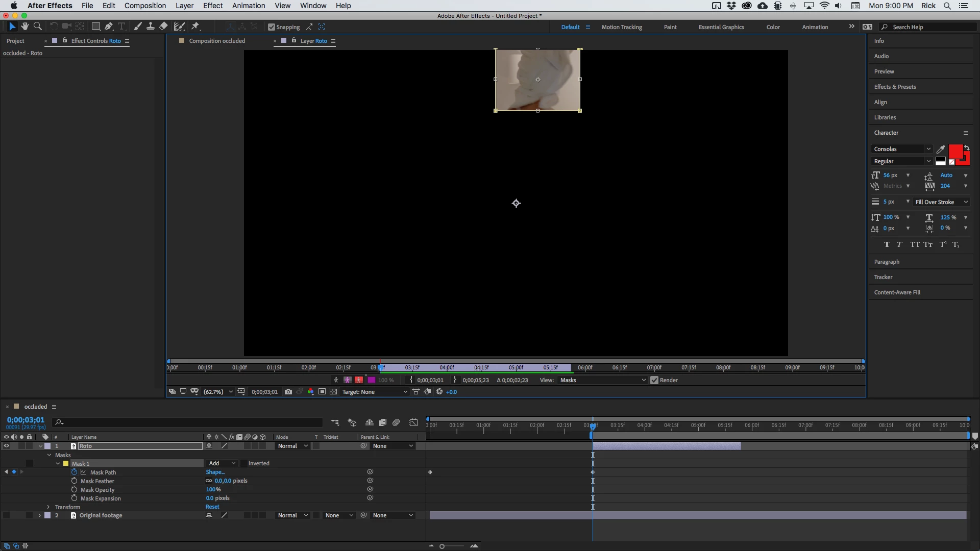980x551 pixels.
Task: Select the Brush tool
Action: (138, 27)
